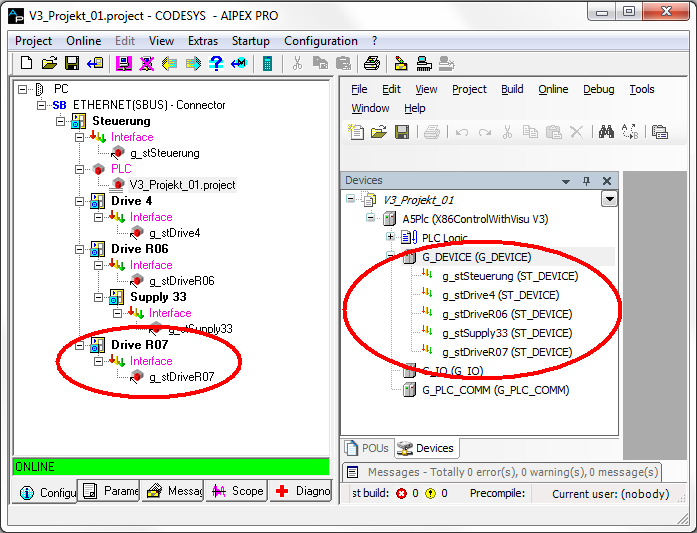Open the AIPEX Project menu
Viewport: 697px width, 533px height.
pyautogui.click(x=33, y=41)
